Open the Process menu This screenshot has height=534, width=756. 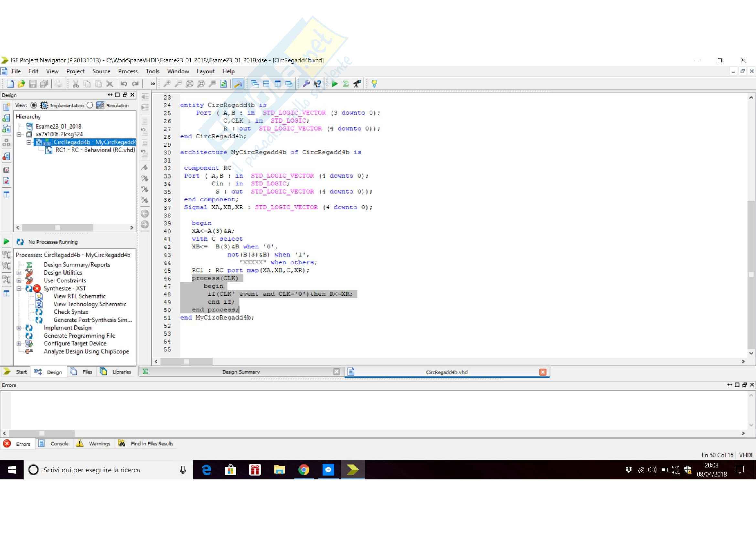[128, 71]
